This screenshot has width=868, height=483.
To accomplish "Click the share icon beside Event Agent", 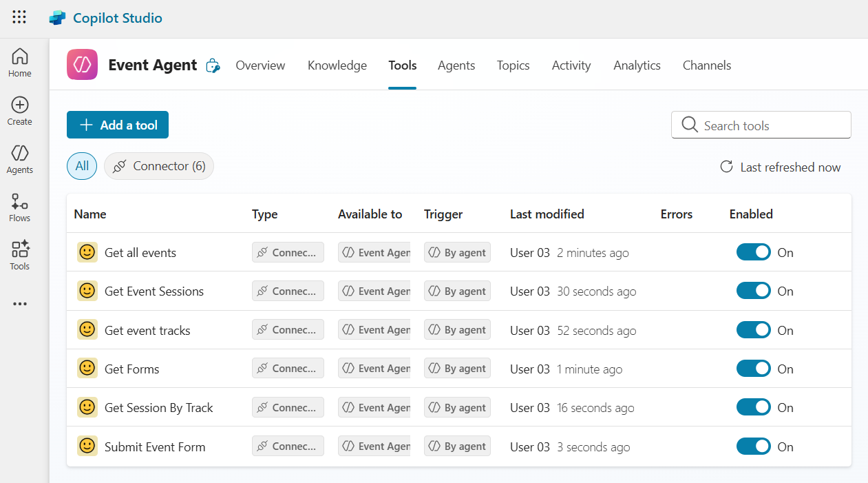I will coord(213,65).
